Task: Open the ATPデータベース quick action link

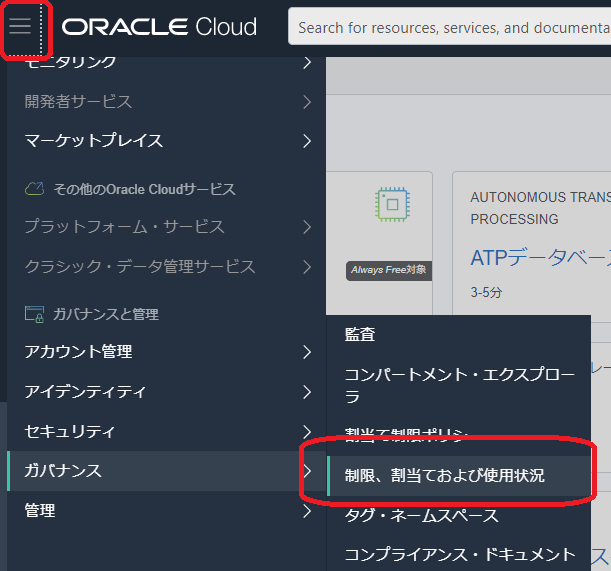Action: pyautogui.click(x=540, y=258)
